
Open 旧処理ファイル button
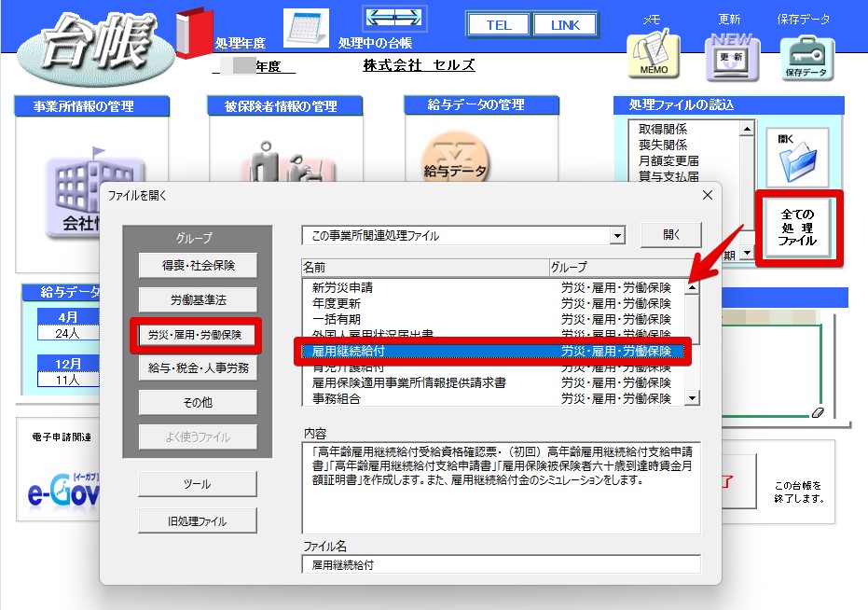pos(197,520)
